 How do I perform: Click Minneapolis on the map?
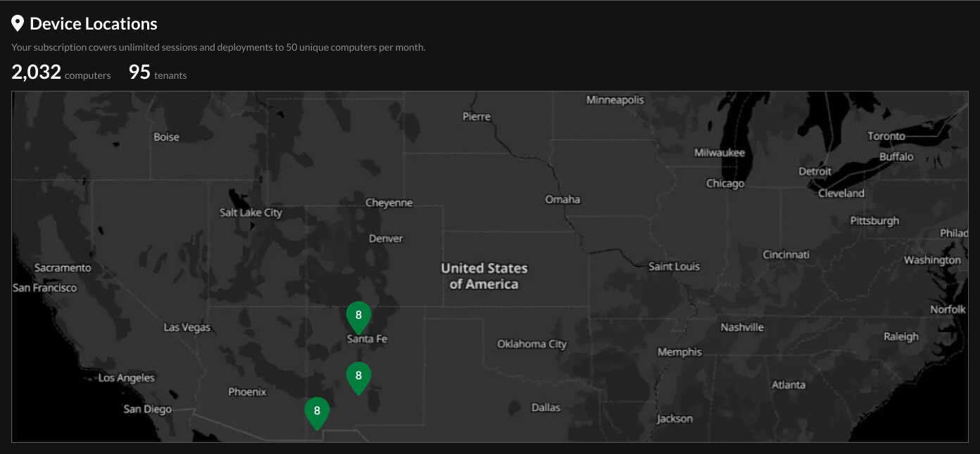pos(615,100)
